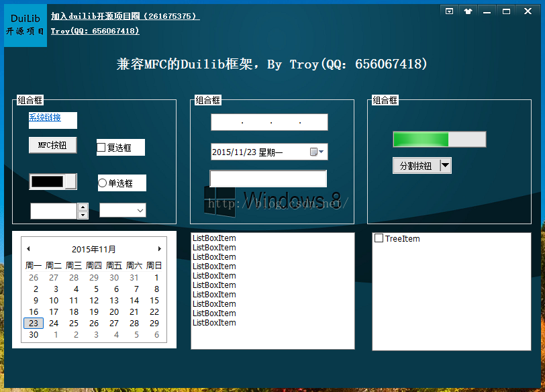
Task: Tick the TreeItem checkbox
Action: [379, 238]
